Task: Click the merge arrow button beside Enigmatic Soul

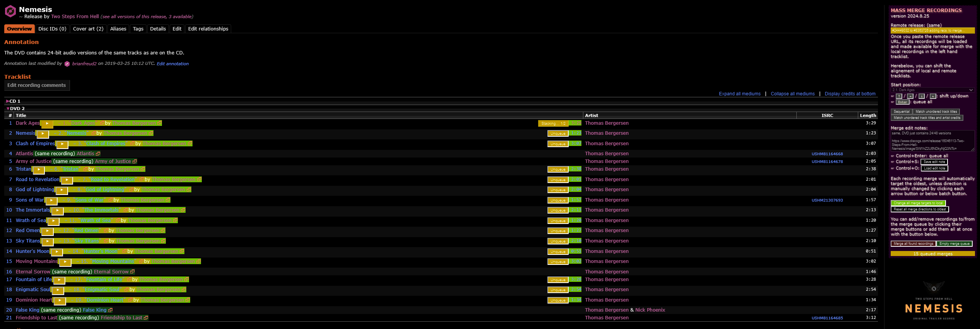Action: pyautogui.click(x=58, y=290)
